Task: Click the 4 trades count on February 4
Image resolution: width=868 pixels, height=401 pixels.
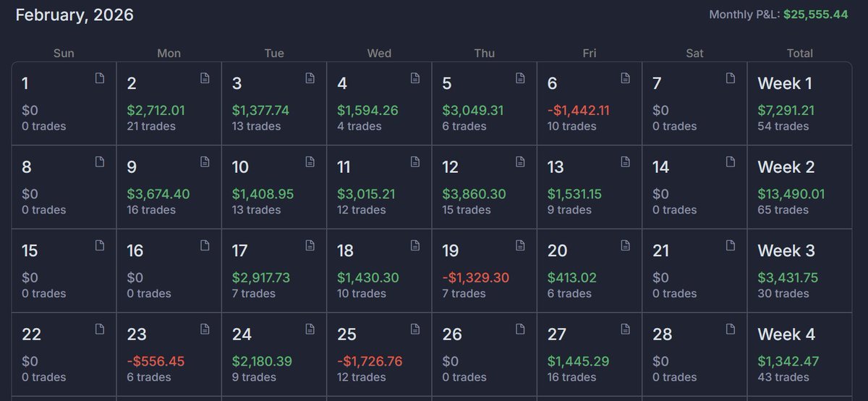Action: click(359, 127)
